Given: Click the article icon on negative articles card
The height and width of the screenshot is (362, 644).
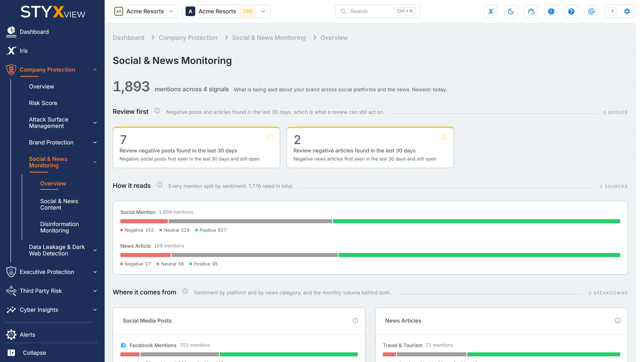Looking at the screenshot, I should pyautogui.click(x=444, y=137).
